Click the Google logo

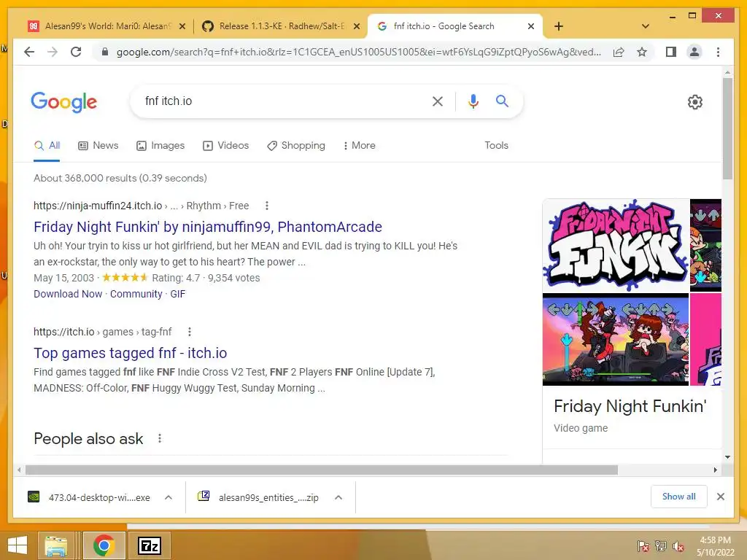tap(64, 102)
